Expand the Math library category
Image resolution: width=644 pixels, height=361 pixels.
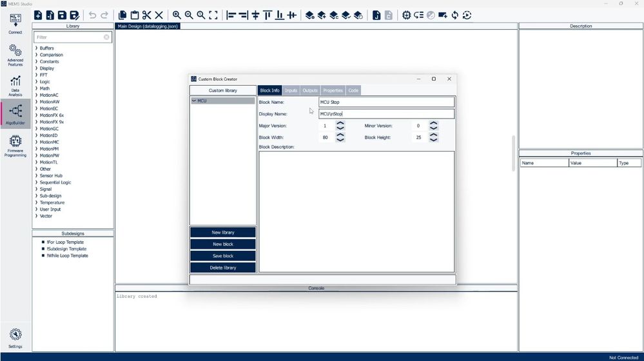(x=36, y=88)
